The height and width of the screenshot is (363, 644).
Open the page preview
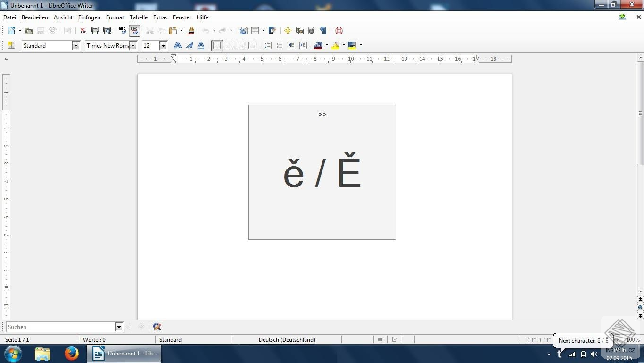pyautogui.click(x=107, y=31)
